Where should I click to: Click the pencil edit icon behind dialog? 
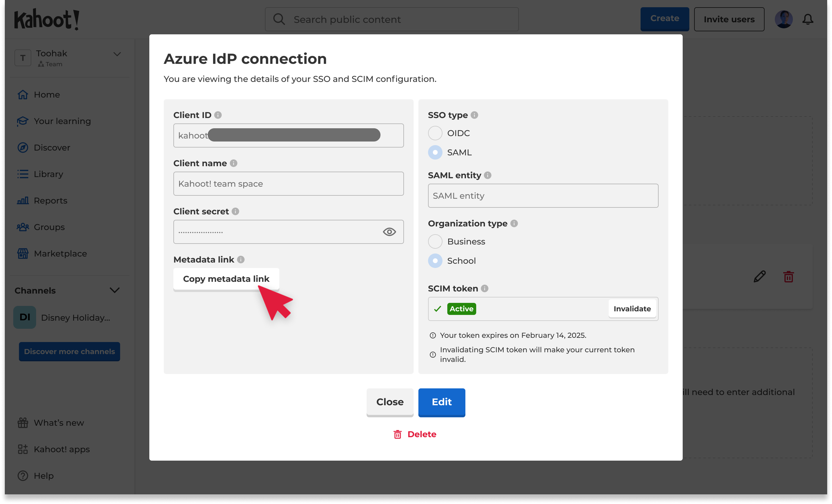pyautogui.click(x=760, y=277)
